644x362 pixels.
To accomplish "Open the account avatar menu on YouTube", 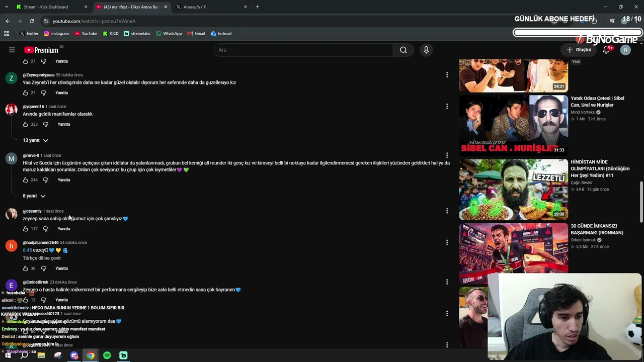I will tap(625, 50).
